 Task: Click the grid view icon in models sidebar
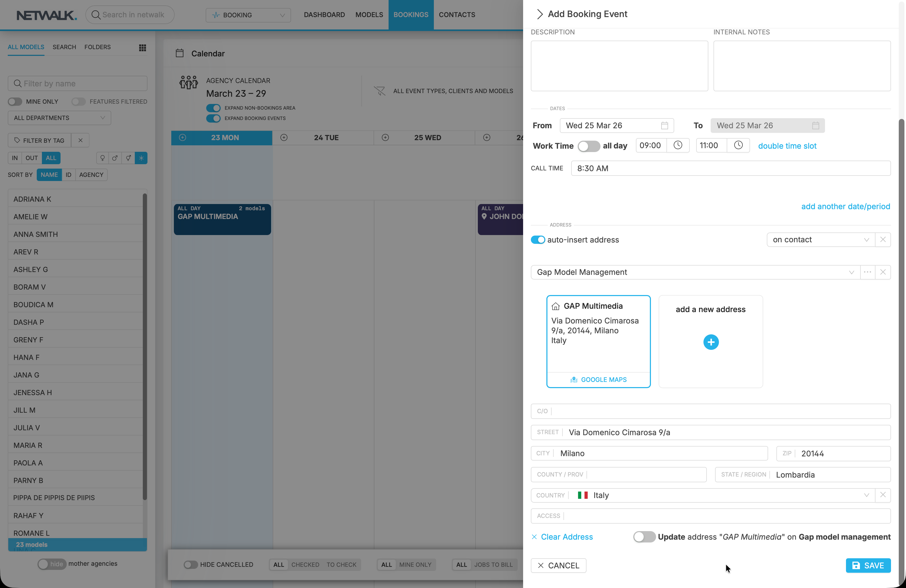tap(142, 48)
